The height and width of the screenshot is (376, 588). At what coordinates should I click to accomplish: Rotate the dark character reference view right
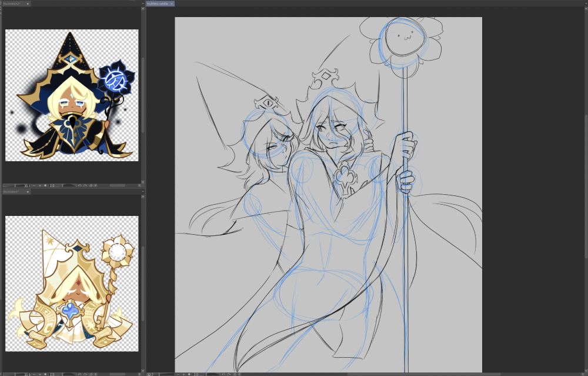point(85,186)
